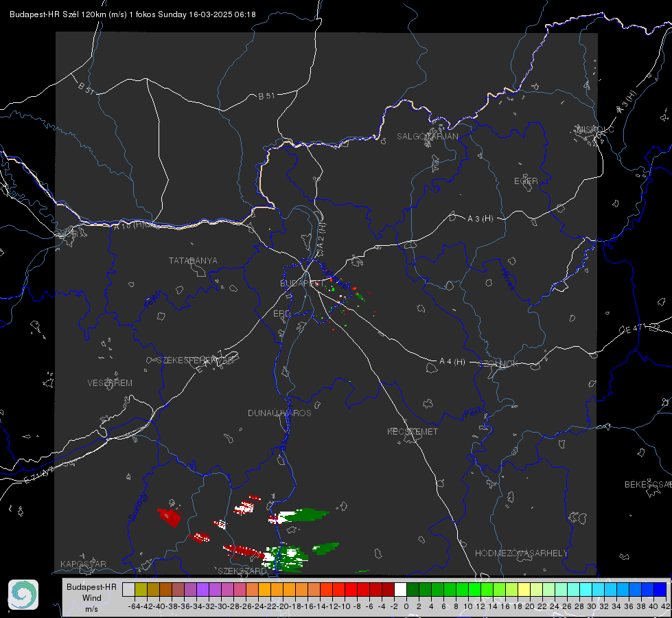The height and width of the screenshot is (618, 672).
Task: Click the 'A 4 (H)' road label
Action: click(x=452, y=362)
